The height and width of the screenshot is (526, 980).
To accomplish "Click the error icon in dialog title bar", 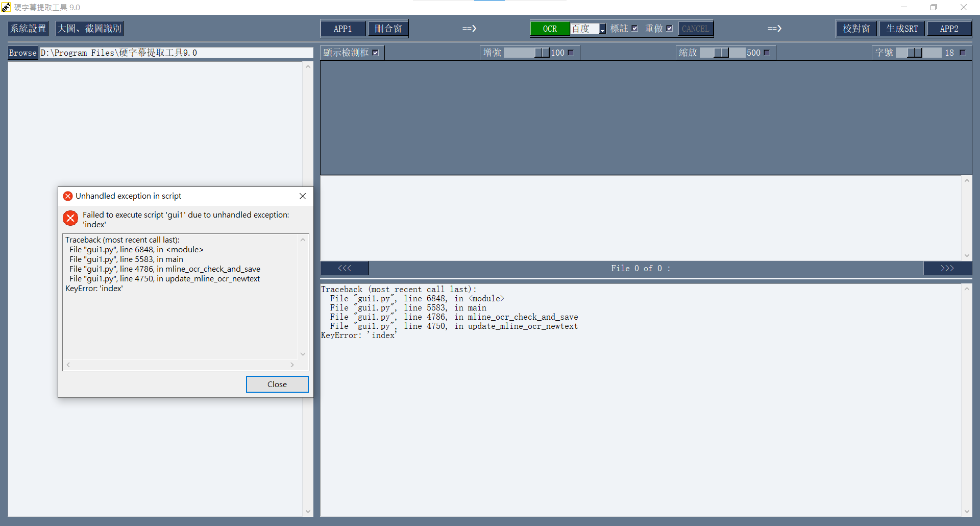I will [68, 196].
